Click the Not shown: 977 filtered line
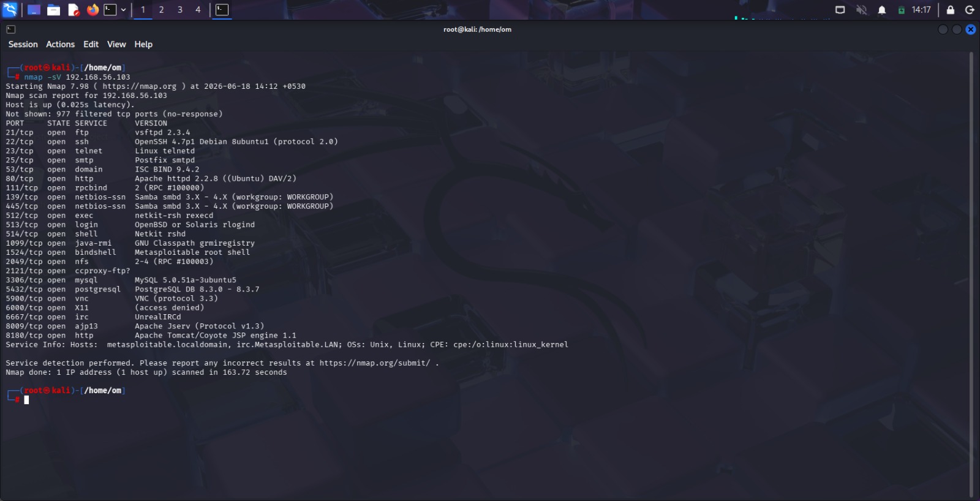 coord(114,114)
